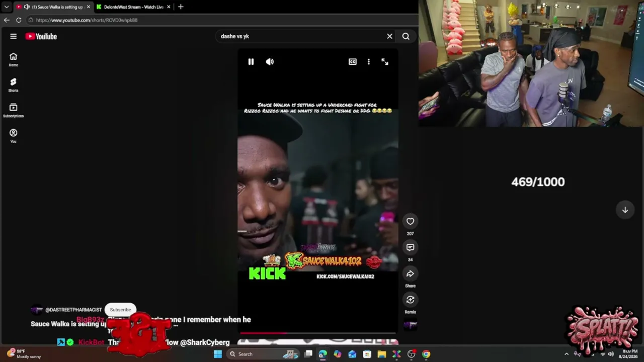
Task: Open Outlook from the taskbar
Action: coord(352,354)
